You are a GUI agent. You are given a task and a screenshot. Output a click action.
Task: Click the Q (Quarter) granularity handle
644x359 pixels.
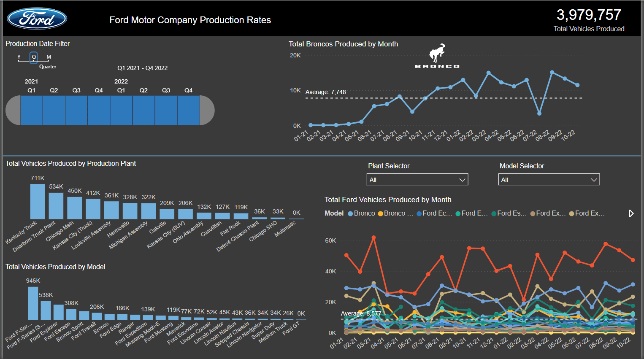coord(34,57)
